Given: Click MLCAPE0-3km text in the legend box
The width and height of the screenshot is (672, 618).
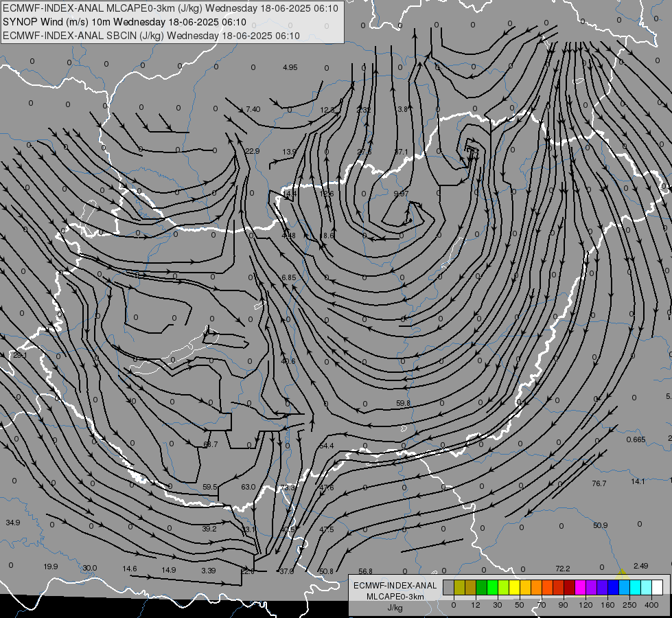Looking at the screenshot, I should coord(395,597).
